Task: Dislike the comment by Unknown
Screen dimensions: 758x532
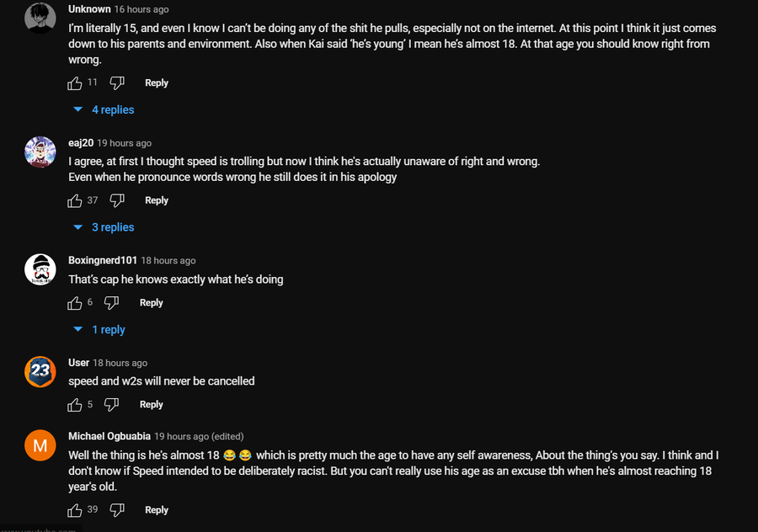Action: point(117,82)
